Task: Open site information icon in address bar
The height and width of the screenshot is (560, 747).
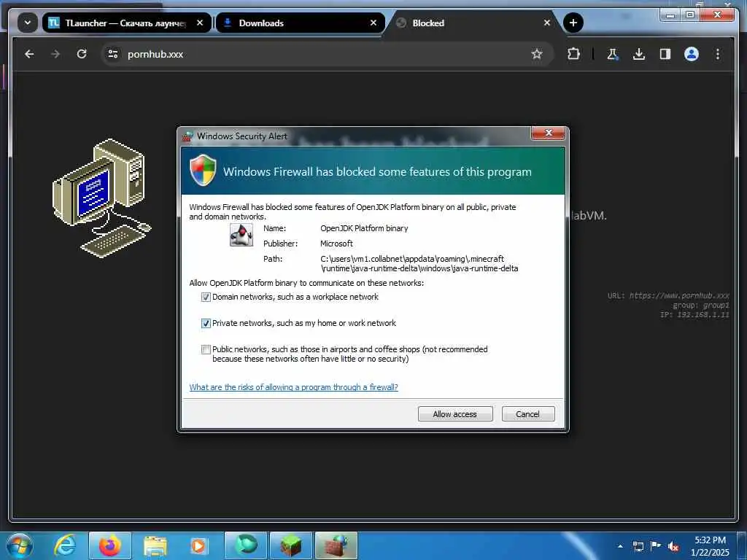Action: 113,54
